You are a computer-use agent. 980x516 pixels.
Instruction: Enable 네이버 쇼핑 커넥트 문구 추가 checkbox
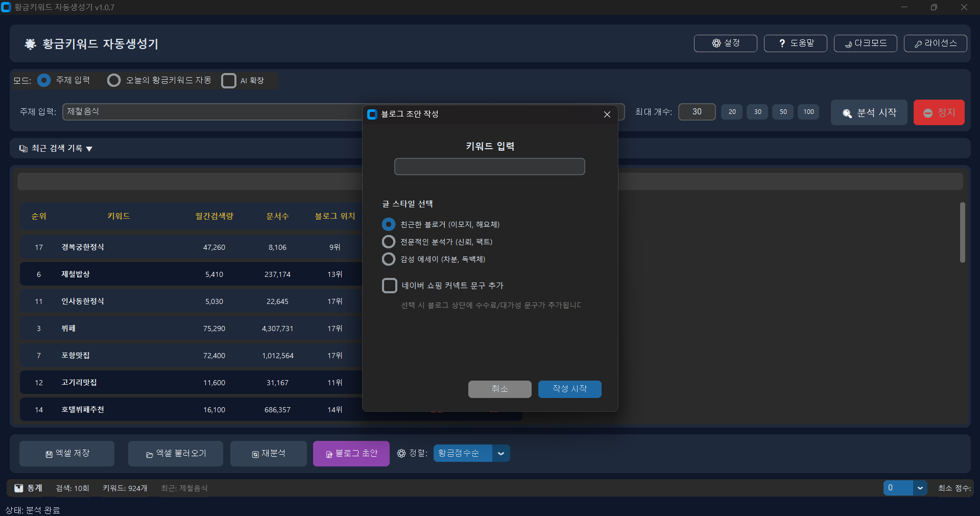[390, 286]
